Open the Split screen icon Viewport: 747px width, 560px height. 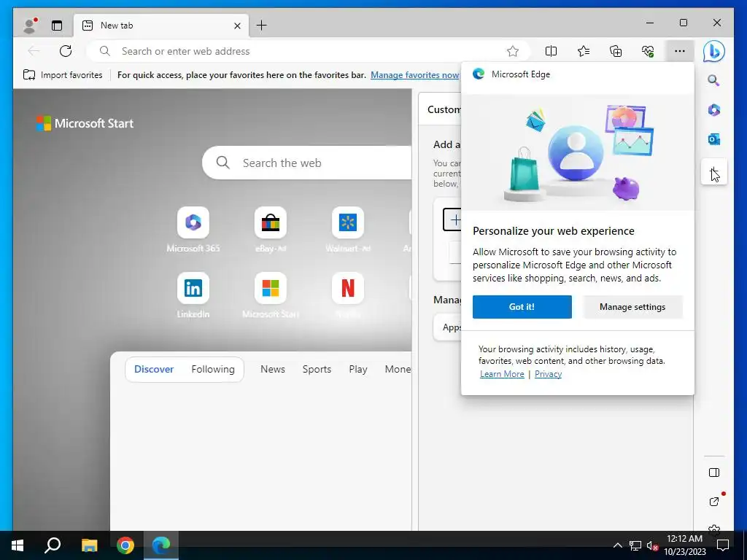[x=551, y=51]
